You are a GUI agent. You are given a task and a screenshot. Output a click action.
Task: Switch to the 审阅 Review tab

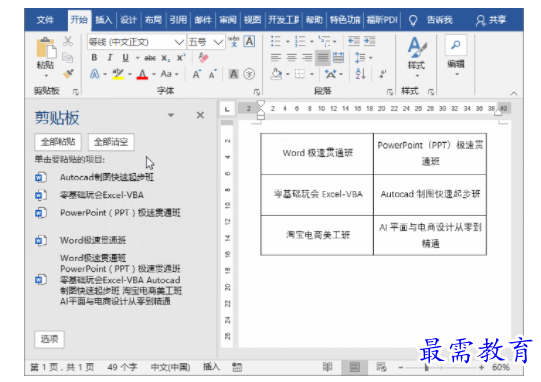228,20
